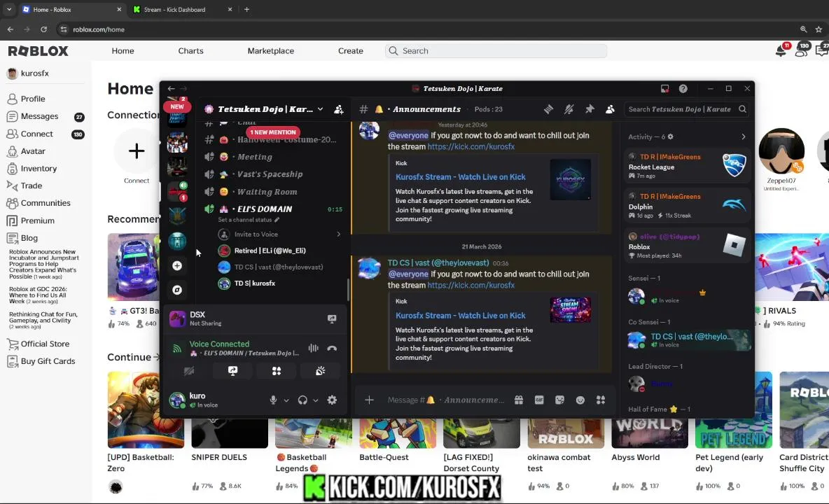
Task: Open first kick.com/kurosfx link in message
Action: click(471, 146)
